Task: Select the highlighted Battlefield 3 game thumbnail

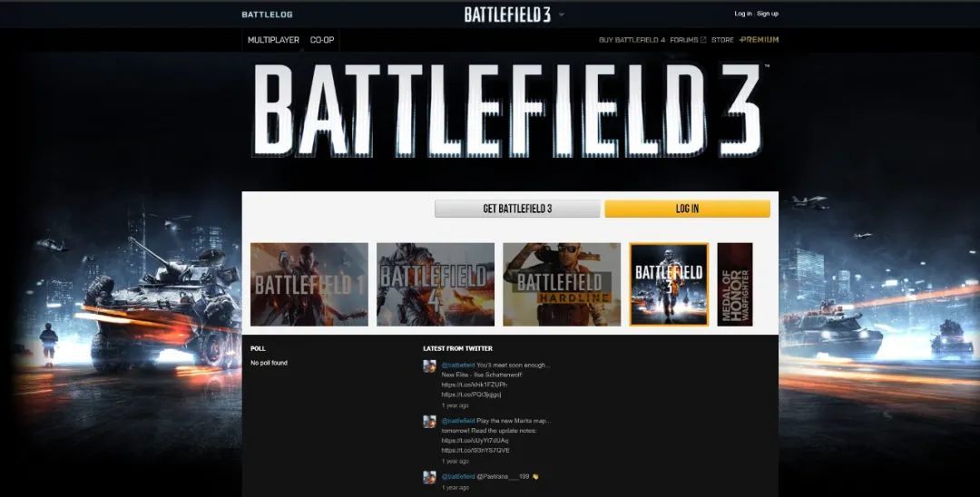Action: pyautogui.click(x=669, y=284)
